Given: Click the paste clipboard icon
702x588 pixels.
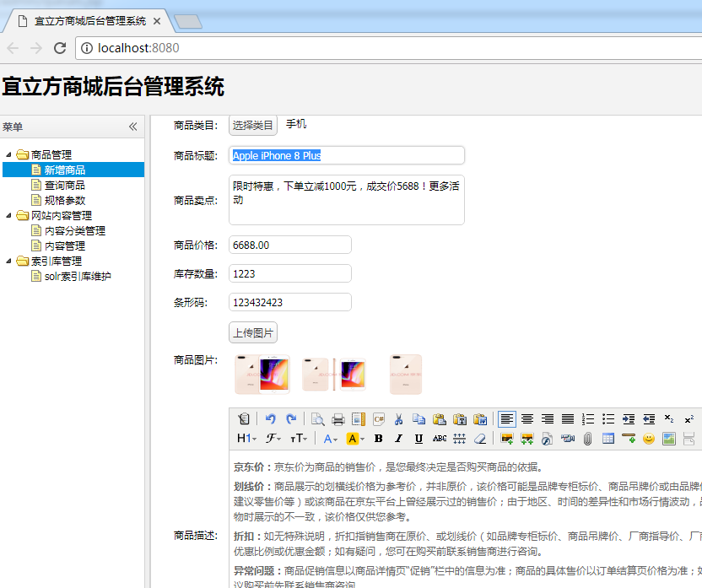Looking at the screenshot, I should [440, 418].
